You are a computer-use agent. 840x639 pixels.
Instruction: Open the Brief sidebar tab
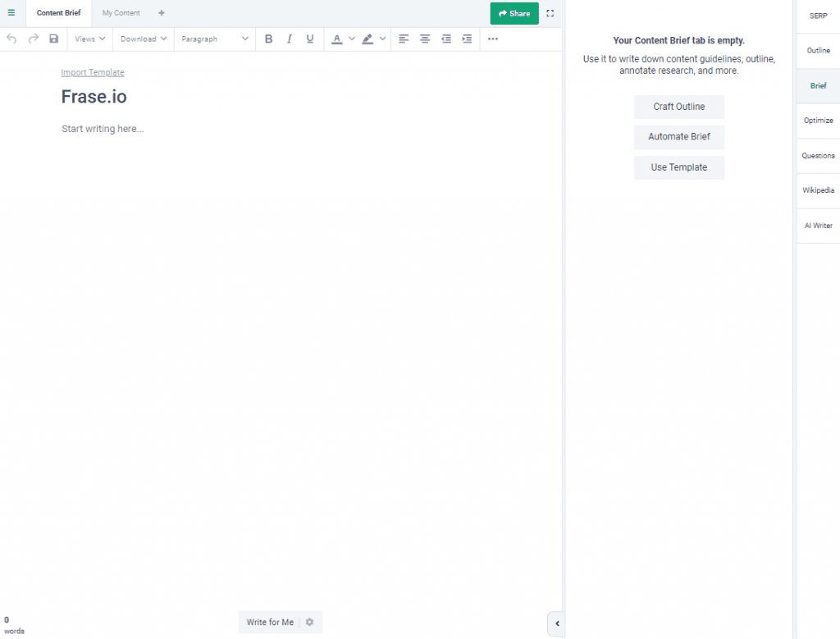(x=818, y=85)
